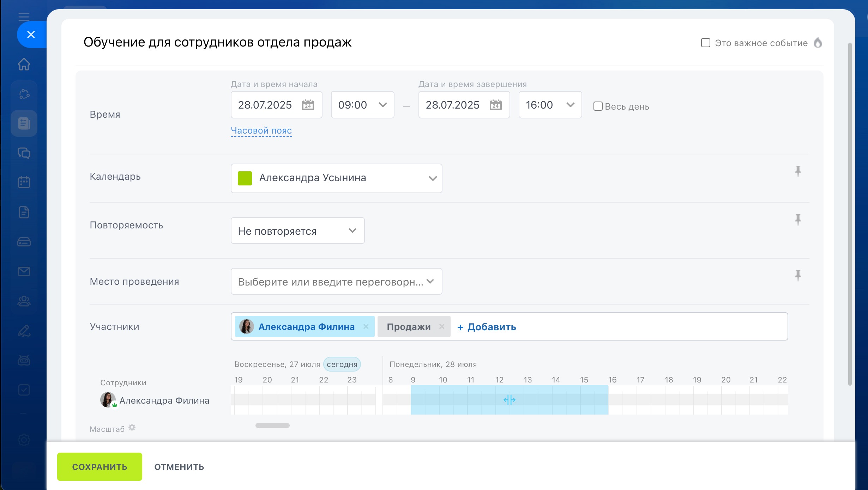Click the Масштаб label
This screenshot has height=490, width=868.
(x=107, y=429)
